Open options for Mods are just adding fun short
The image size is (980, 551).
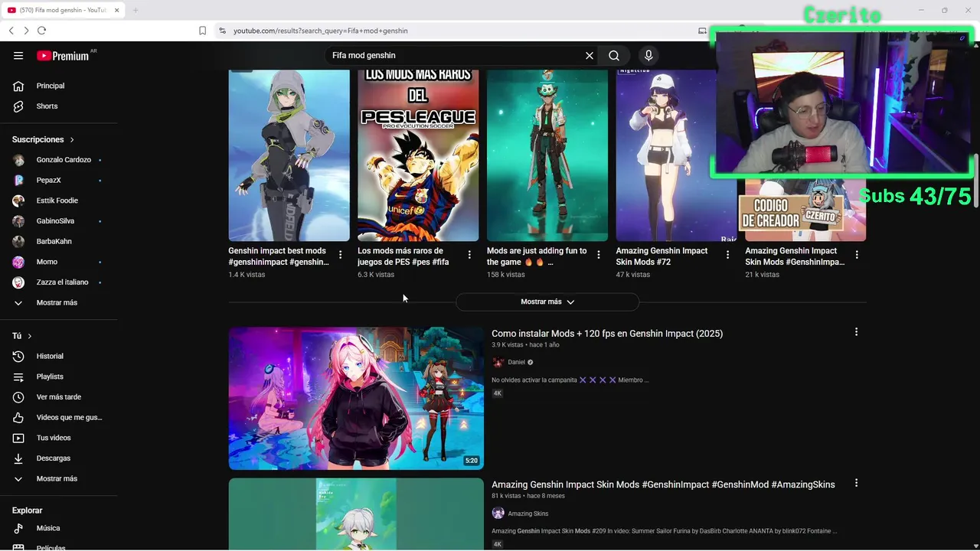(599, 255)
